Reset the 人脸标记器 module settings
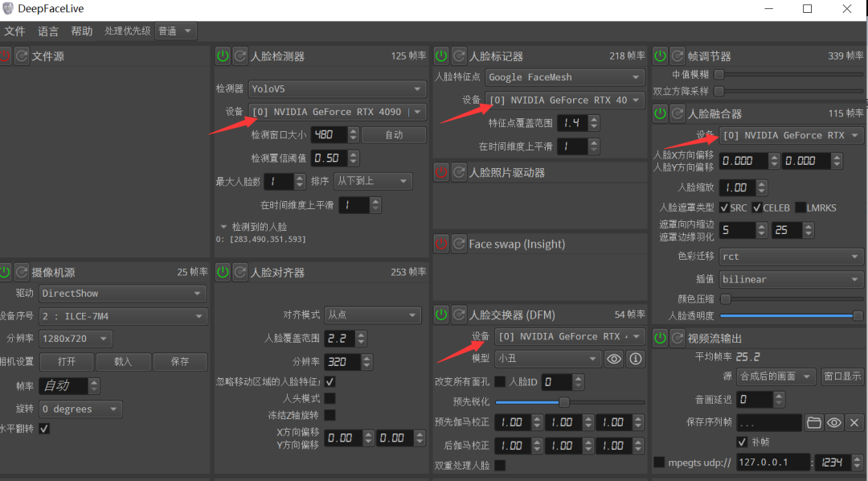The height and width of the screenshot is (481, 868). (x=459, y=56)
